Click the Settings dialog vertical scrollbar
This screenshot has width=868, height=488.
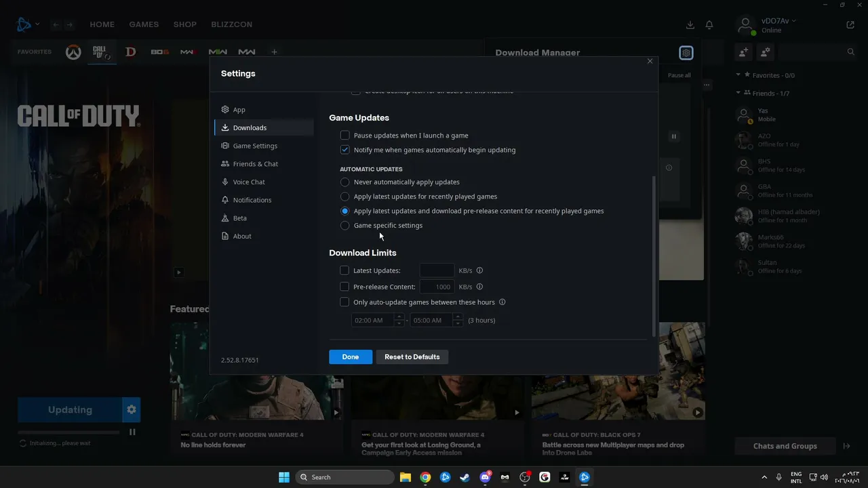pyautogui.click(x=654, y=256)
